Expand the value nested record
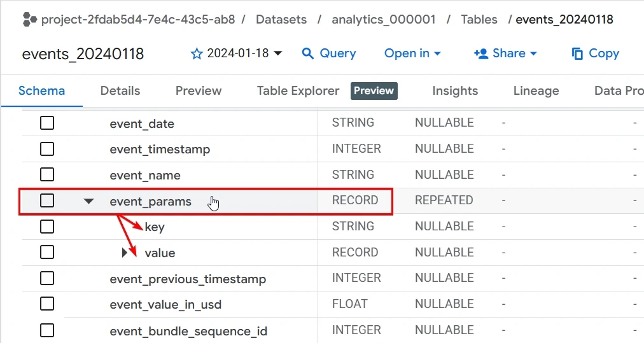 [125, 253]
